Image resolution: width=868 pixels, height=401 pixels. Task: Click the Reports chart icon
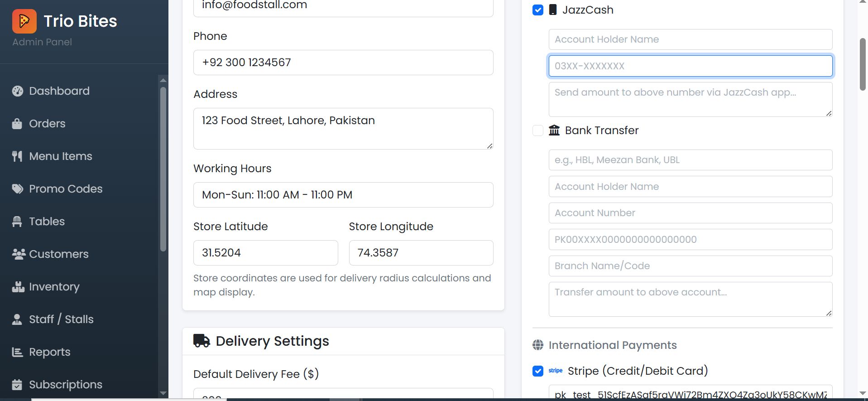coord(17,352)
